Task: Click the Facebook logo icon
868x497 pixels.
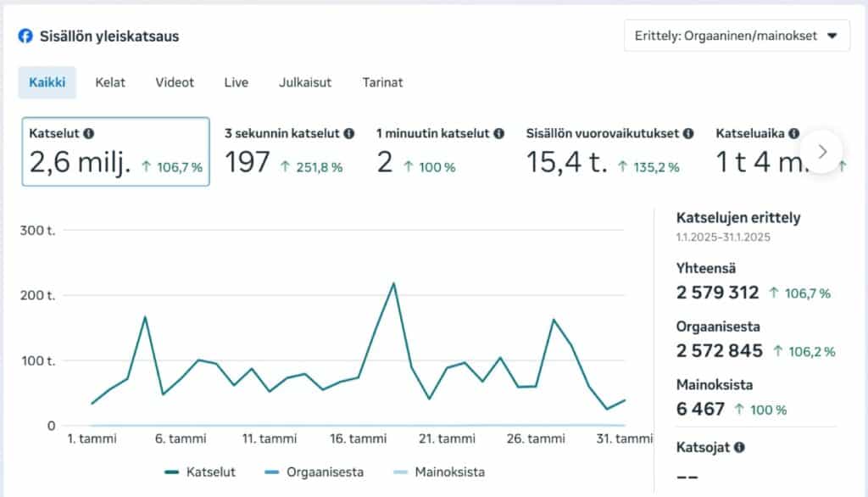Action: tap(25, 36)
